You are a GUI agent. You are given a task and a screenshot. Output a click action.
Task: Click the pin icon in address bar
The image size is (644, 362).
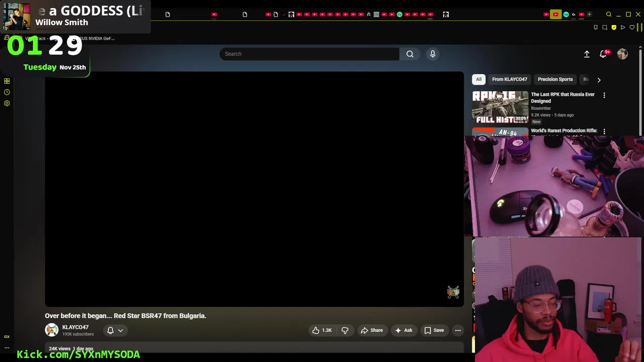pos(596,27)
